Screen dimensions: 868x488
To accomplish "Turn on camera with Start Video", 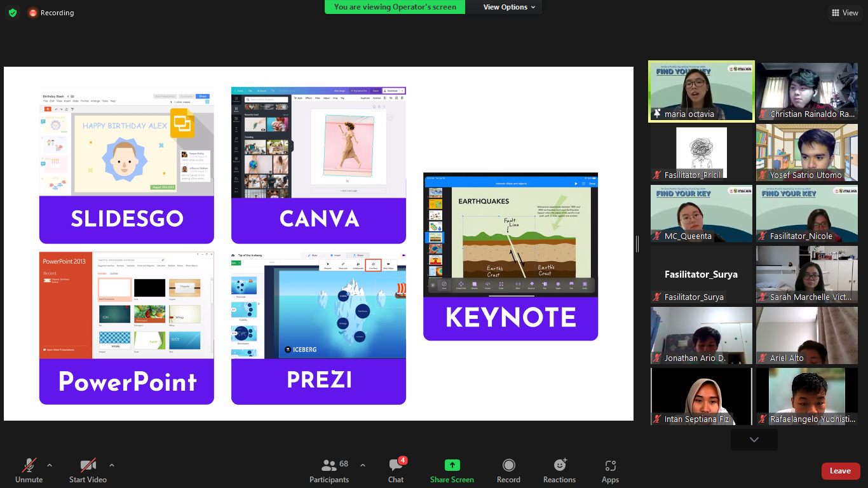I will pyautogui.click(x=88, y=470).
